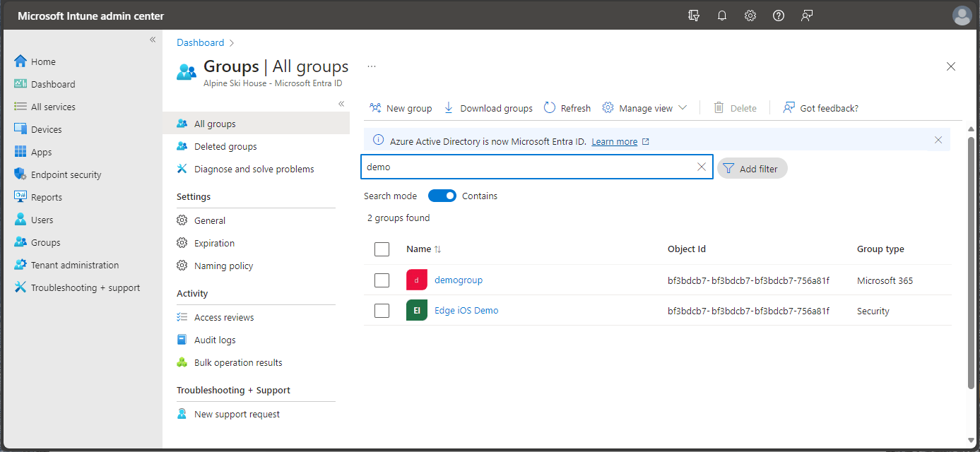Toggle the Contains search mode switch
Screen dimensions: 980x452
[442, 196]
